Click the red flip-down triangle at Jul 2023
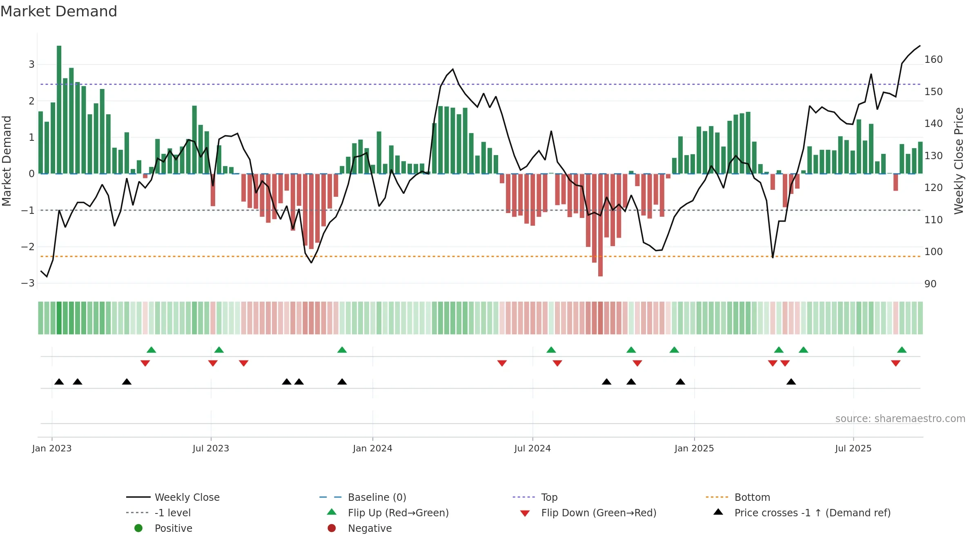This screenshot has height=551, width=980. click(x=213, y=363)
